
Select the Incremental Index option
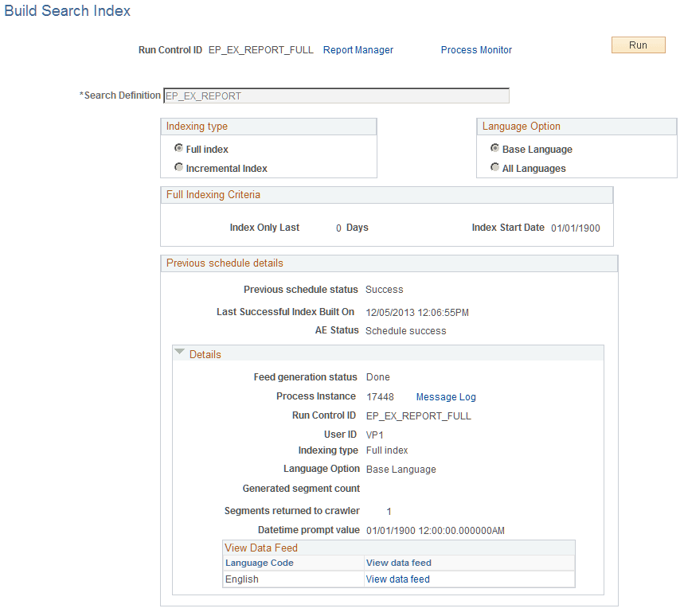point(179,166)
